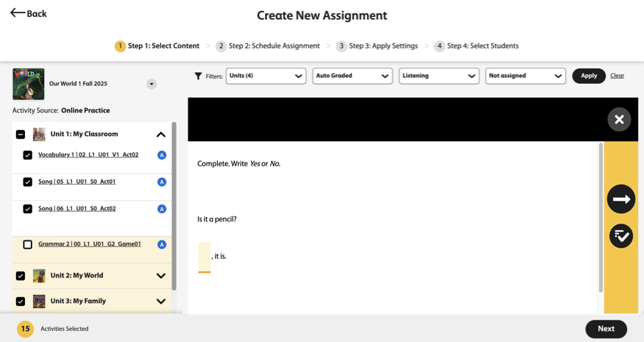The image size is (644, 342).
Task: Click the 'Is it a pencil?' question text
Action: pyautogui.click(x=217, y=219)
